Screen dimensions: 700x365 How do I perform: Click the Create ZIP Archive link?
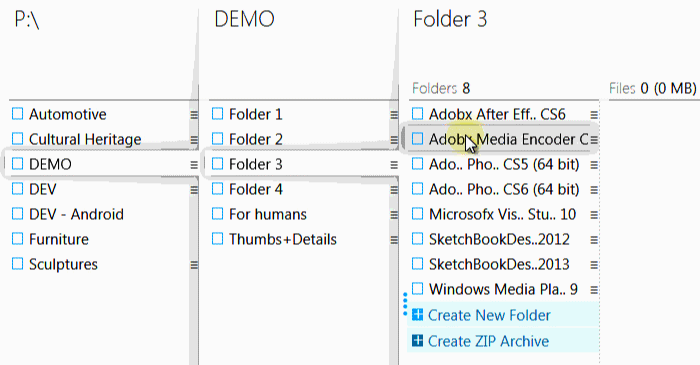pyautogui.click(x=488, y=341)
